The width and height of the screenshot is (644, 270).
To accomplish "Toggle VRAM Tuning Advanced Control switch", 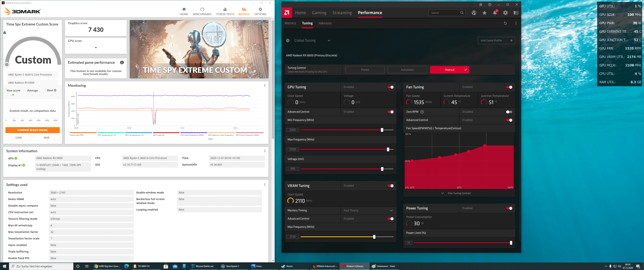I will (391, 219).
